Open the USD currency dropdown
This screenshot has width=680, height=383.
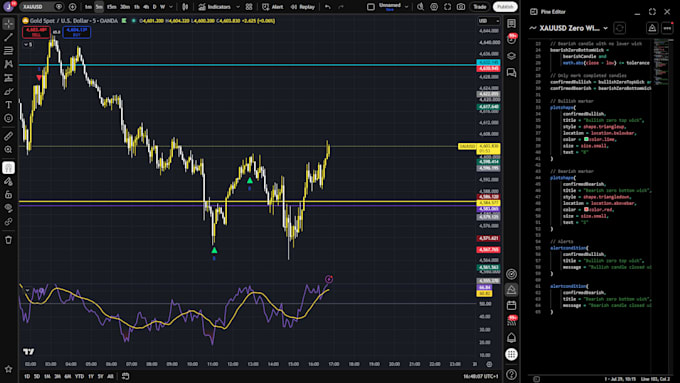488,21
